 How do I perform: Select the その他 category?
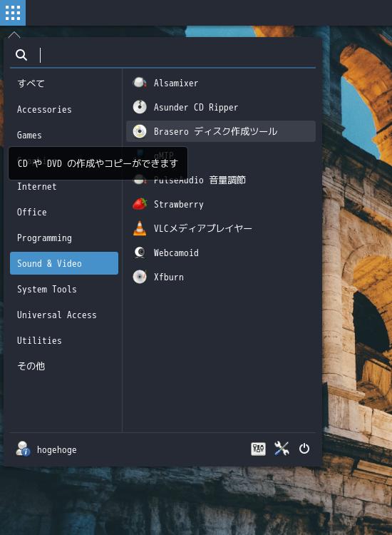pyautogui.click(x=64, y=366)
